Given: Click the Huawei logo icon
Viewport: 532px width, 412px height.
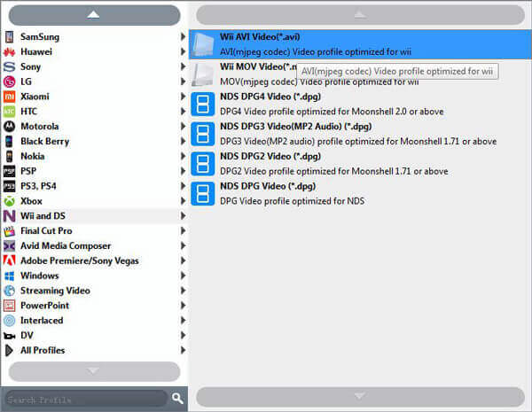Looking at the screenshot, I should [x=9, y=52].
